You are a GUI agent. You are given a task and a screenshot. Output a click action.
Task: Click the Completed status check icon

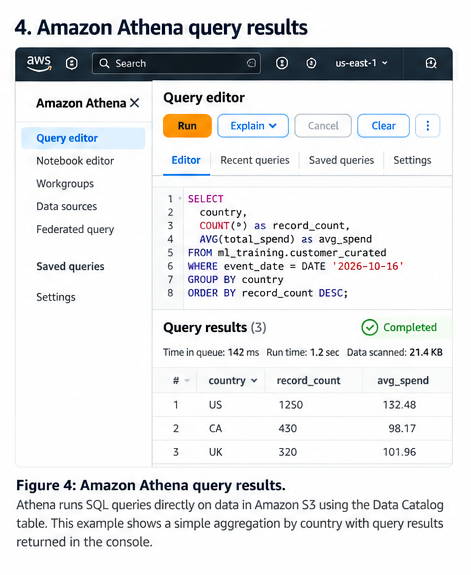pyautogui.click(x=369, y=327)
